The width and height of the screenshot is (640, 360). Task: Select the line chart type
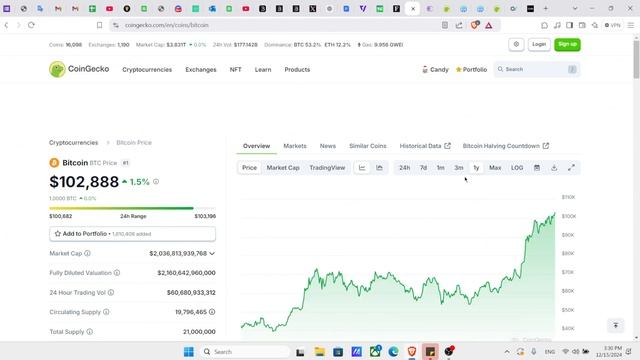(362, 168)
